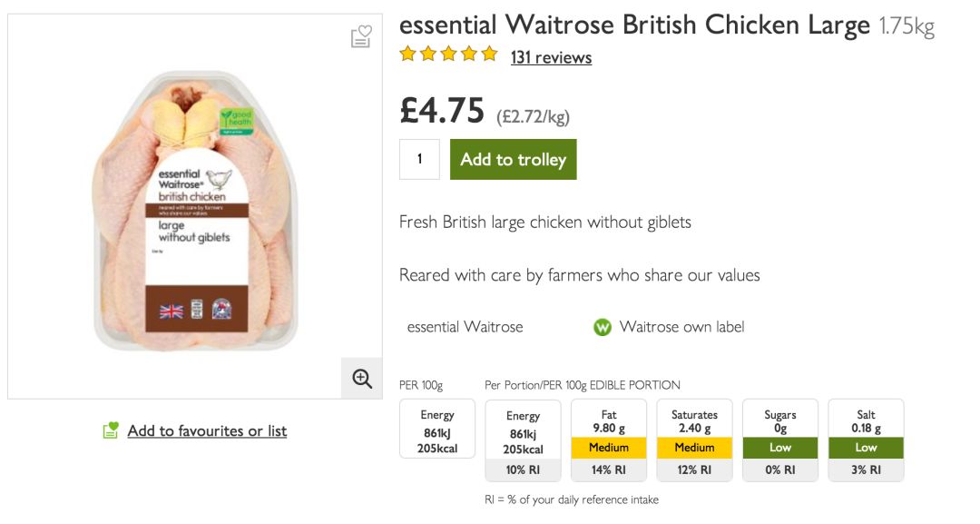The height and width of the screenshot is (524, 980).
Task: Click the Saturates 2.40 g Medium tile
Action: [694, 440]
